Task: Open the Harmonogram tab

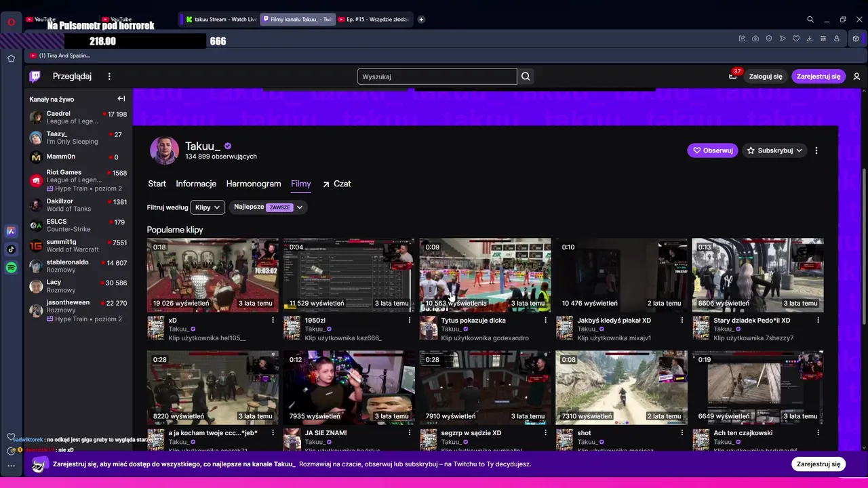Action: click(x=254, y=184)
